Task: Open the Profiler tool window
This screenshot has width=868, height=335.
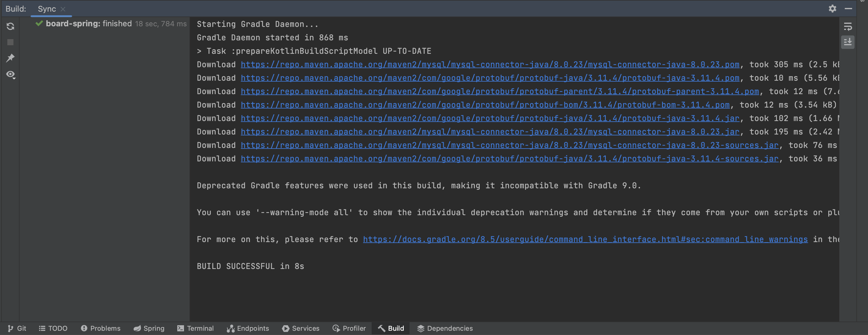Action: (x=349, y=328)
